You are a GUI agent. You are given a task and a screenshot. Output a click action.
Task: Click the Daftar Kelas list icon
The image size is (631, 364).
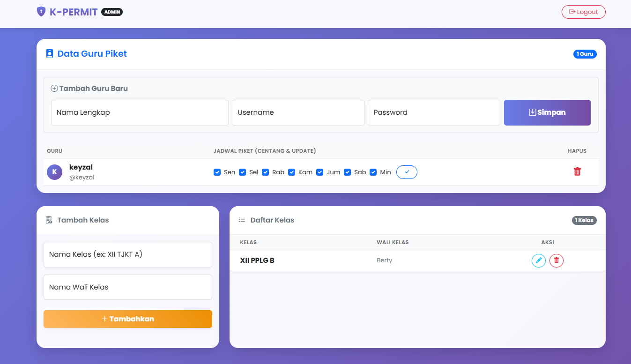[242, 220]
